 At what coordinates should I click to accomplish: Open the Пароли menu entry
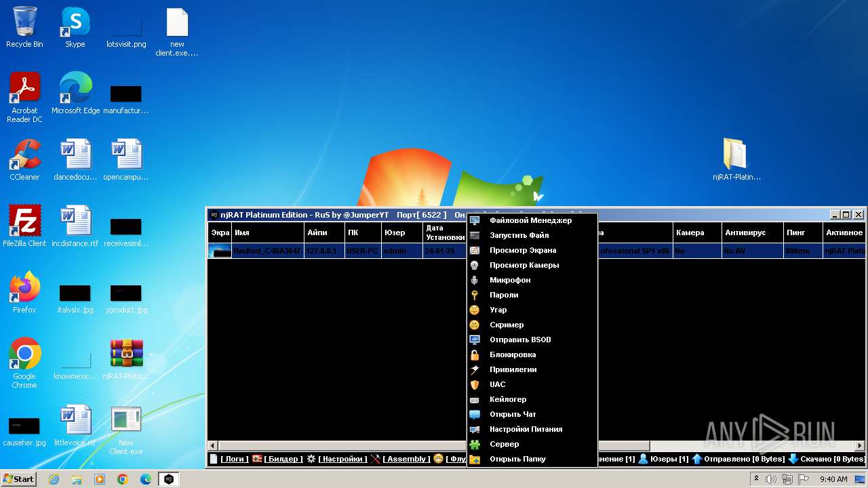pos(532,295)
